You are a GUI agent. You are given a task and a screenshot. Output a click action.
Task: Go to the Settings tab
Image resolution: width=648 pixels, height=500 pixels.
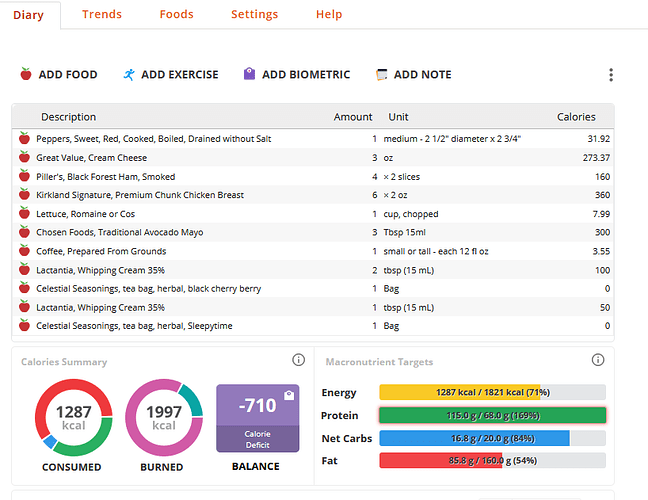(x=255, y=14)
